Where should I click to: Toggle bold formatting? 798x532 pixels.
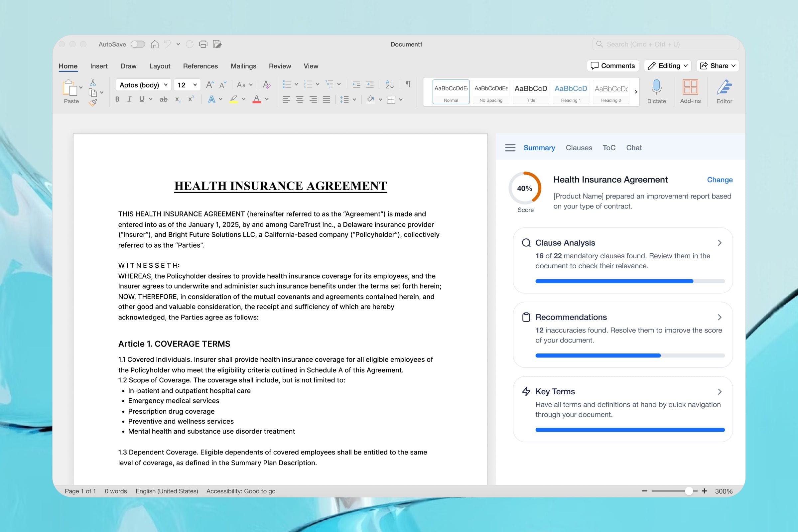(x=117, y=99)
